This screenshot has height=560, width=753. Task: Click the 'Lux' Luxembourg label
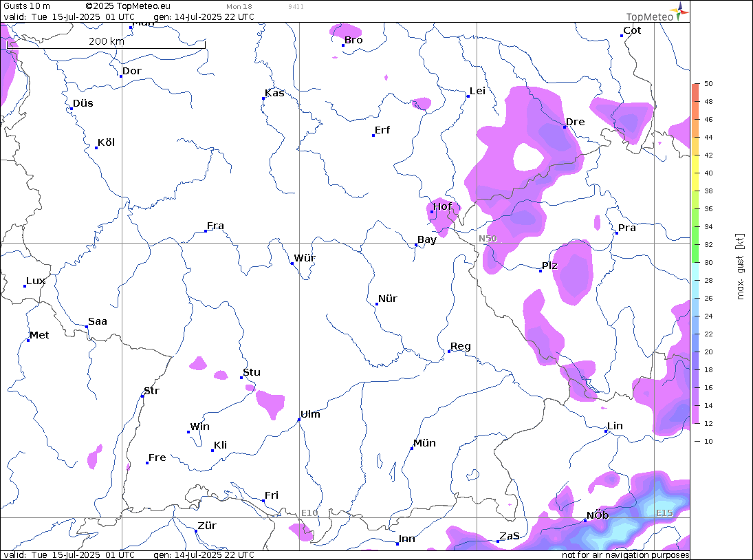[36, 281]
